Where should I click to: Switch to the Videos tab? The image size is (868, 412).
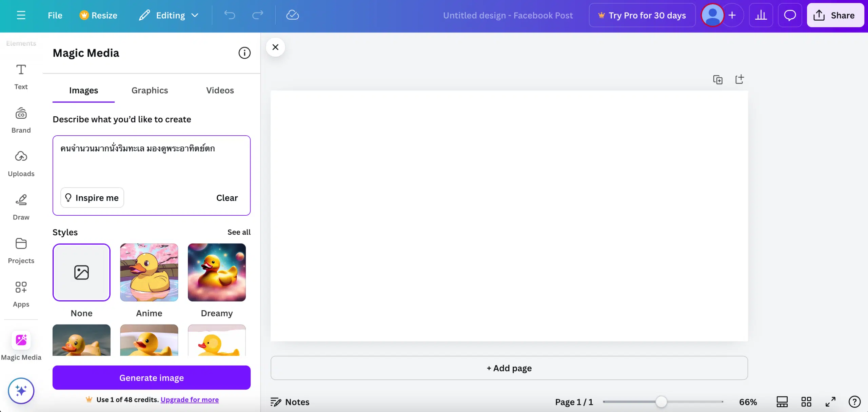[x=220, y=90]
